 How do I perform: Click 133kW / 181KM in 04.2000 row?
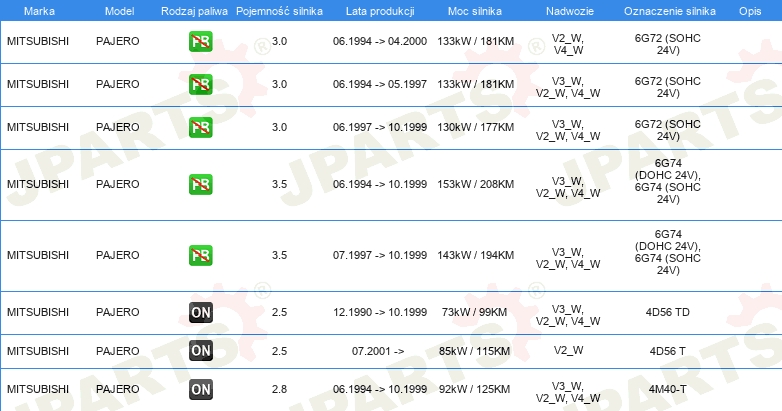tap(476, 41)
